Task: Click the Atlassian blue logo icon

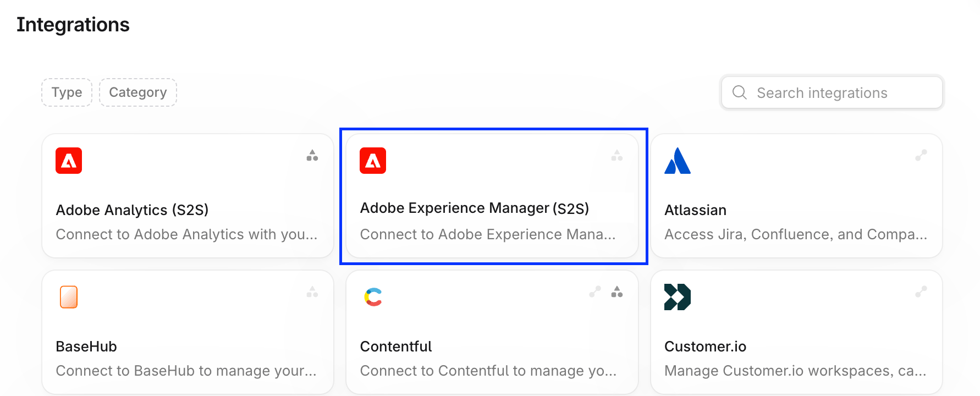Action: [678, 161]
